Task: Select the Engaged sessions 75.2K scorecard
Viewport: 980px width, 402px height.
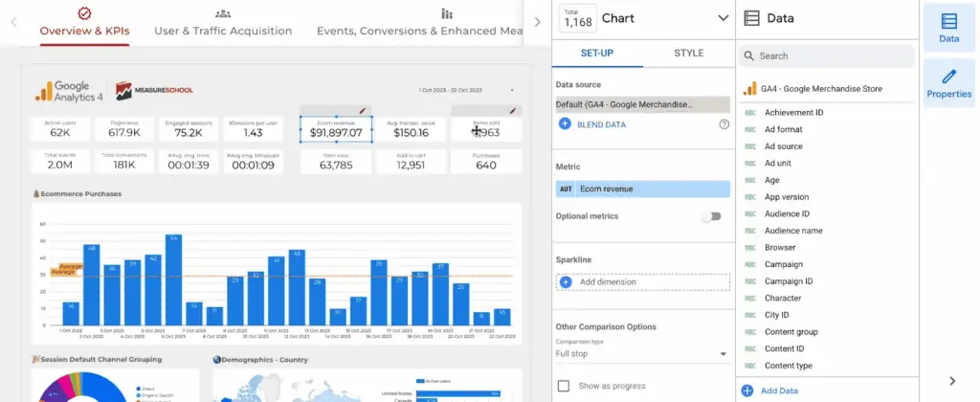Action: 189,129
